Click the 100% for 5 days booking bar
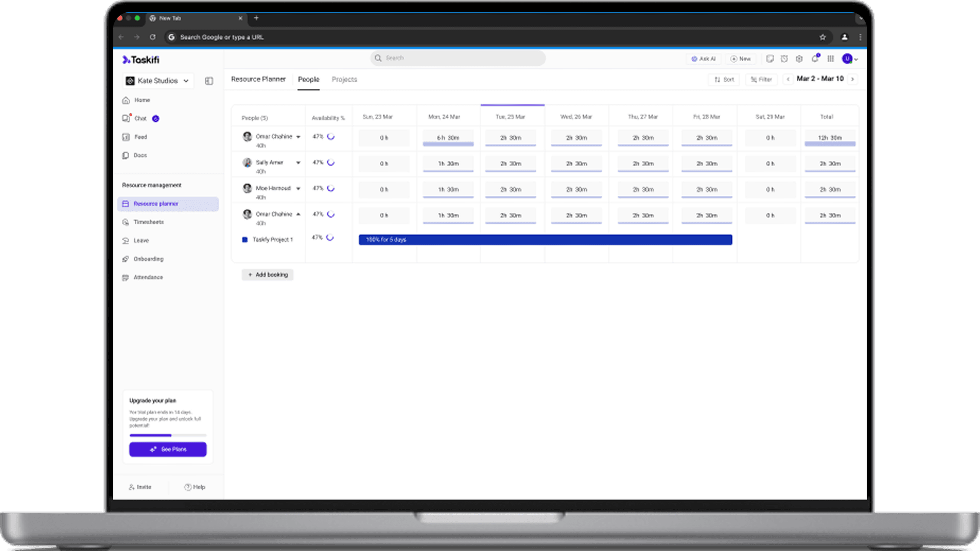Viewport: 980px width, 551px height. pyautogui.click(x=545, y=240)
